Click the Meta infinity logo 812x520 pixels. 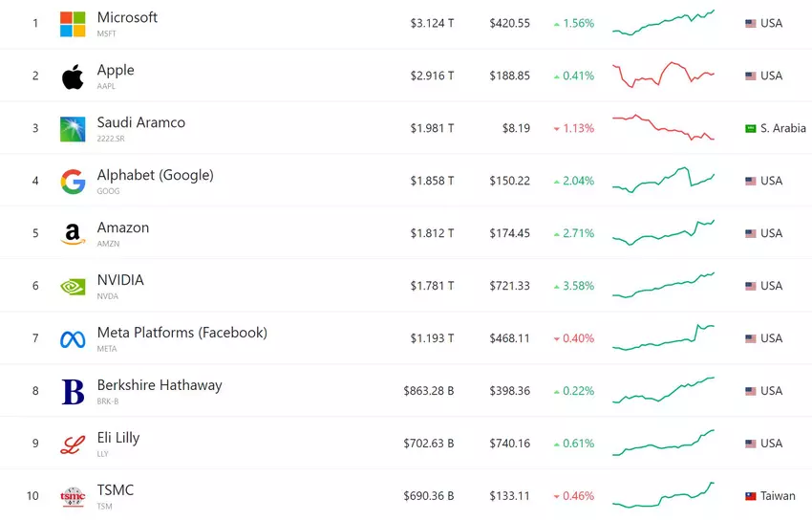tap(73, 339)
